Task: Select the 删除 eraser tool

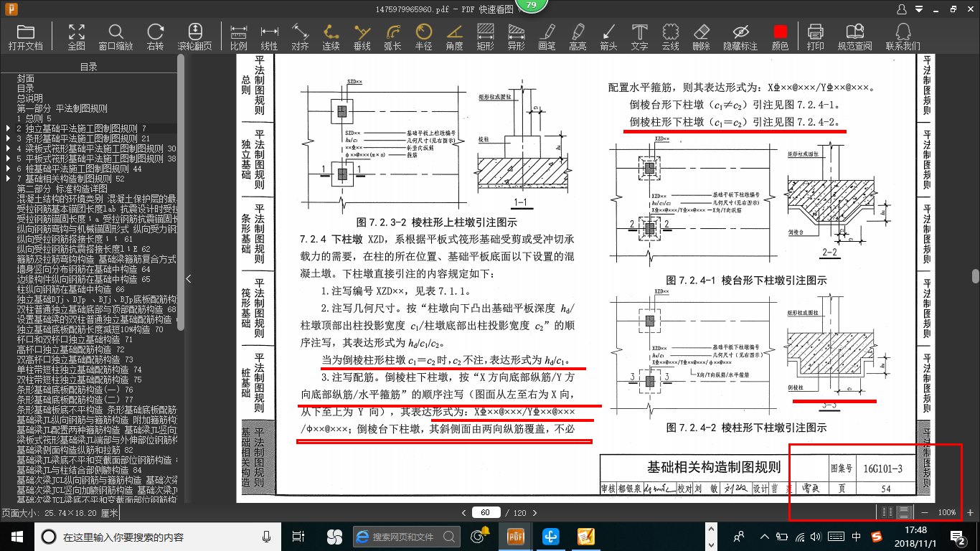Action: tap(702, 37)
